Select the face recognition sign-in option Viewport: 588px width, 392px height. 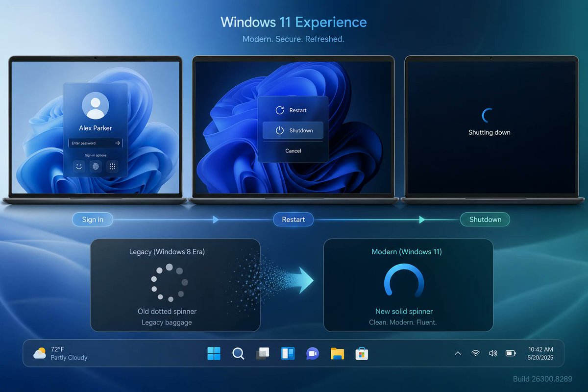tap(78, 167)
